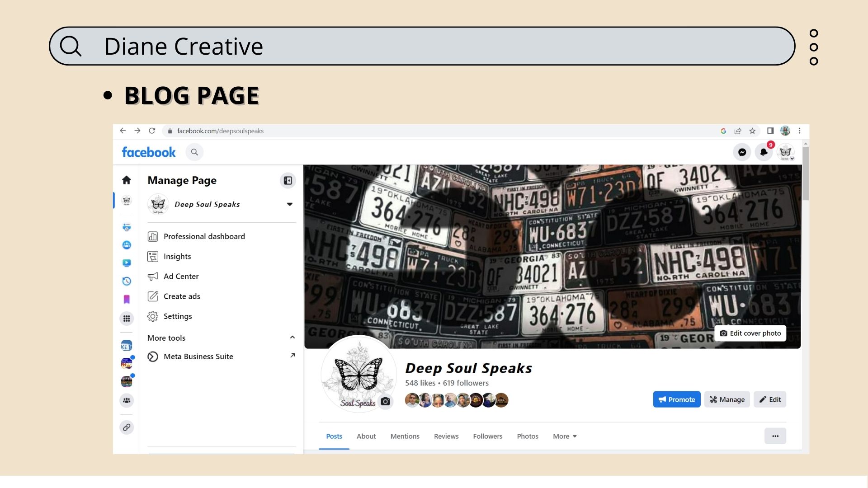Click the blue Promote button
868x488 pixels.
[x=676, y=399]
